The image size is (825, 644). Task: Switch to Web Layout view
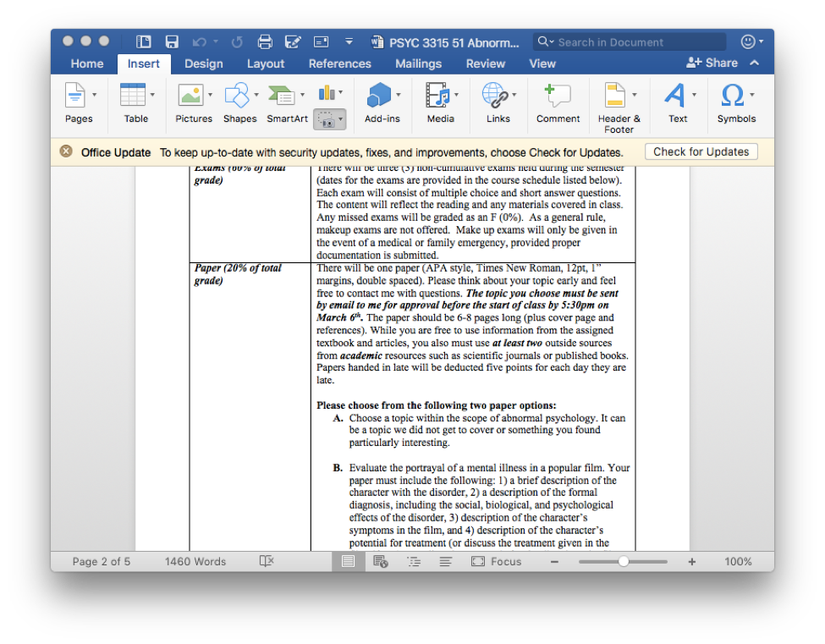point(381,561)
